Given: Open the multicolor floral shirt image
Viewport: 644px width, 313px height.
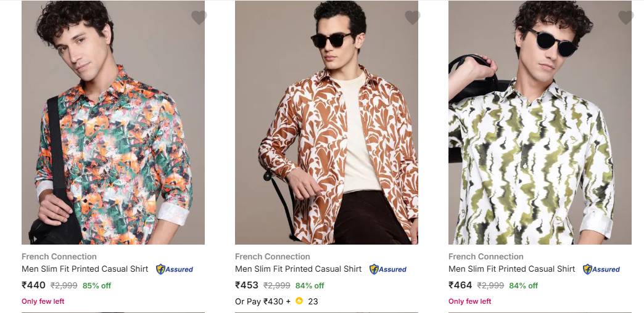Looking at the screenshot, I should click(x=113, y=123).
